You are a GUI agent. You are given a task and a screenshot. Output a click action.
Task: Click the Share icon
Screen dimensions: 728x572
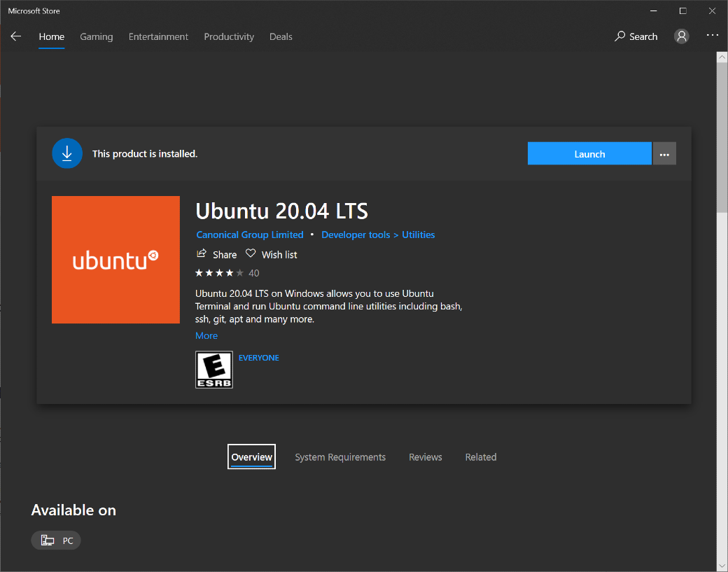(202, 254)
